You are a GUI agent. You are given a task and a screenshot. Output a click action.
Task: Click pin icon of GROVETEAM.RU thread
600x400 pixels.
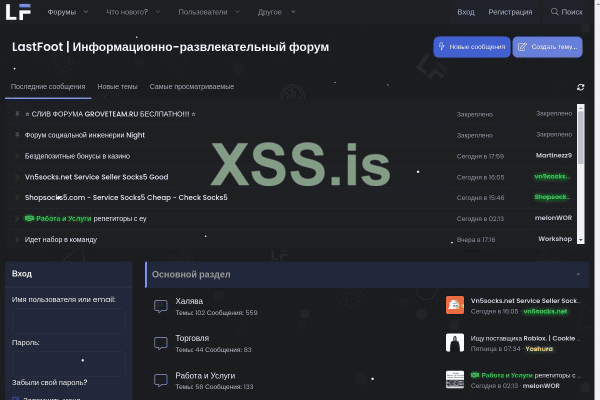[17, 114]
